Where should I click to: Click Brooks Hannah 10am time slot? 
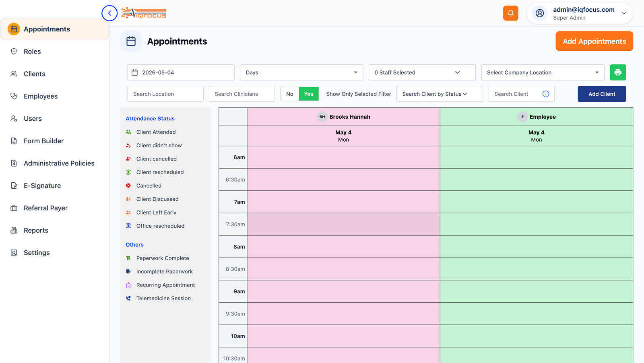[343, 336]
